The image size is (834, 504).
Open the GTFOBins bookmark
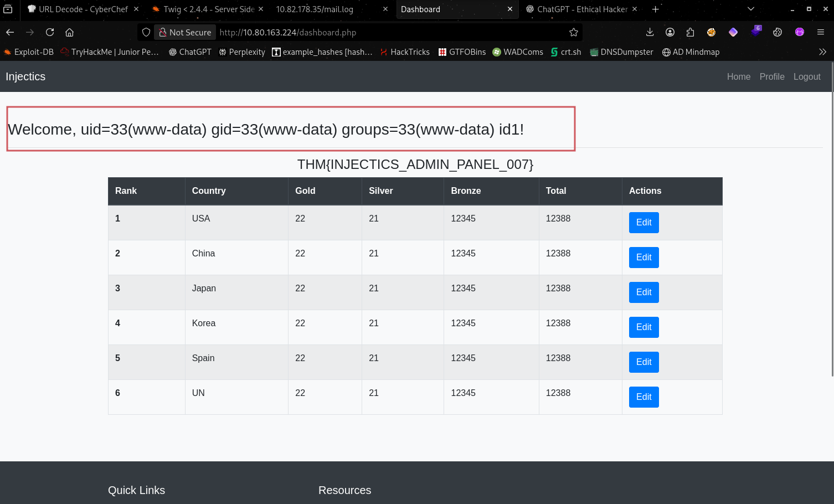point(462,52)
